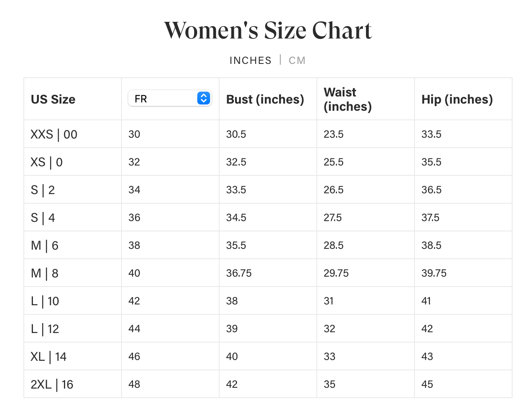The width and height of the screenshot is (532, 412).
Task: Select the XS | 0 size row label
Action: 46,162
